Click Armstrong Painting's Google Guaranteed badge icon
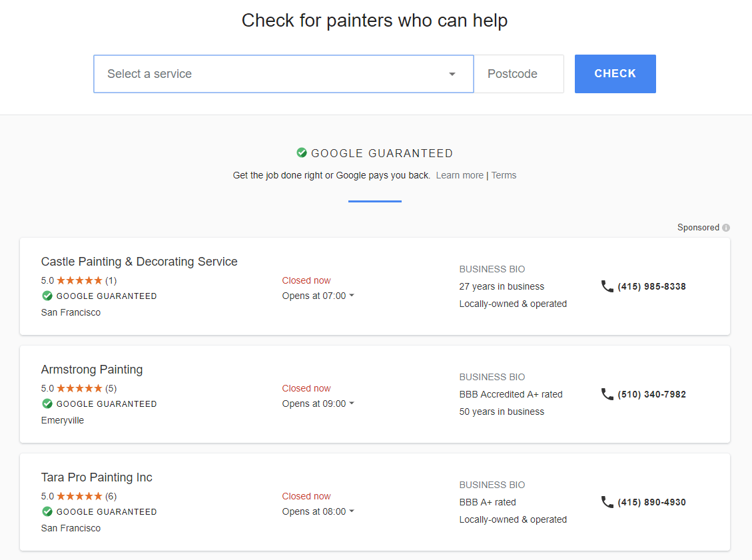Screen dimensions: 752x560 point(47,404)
